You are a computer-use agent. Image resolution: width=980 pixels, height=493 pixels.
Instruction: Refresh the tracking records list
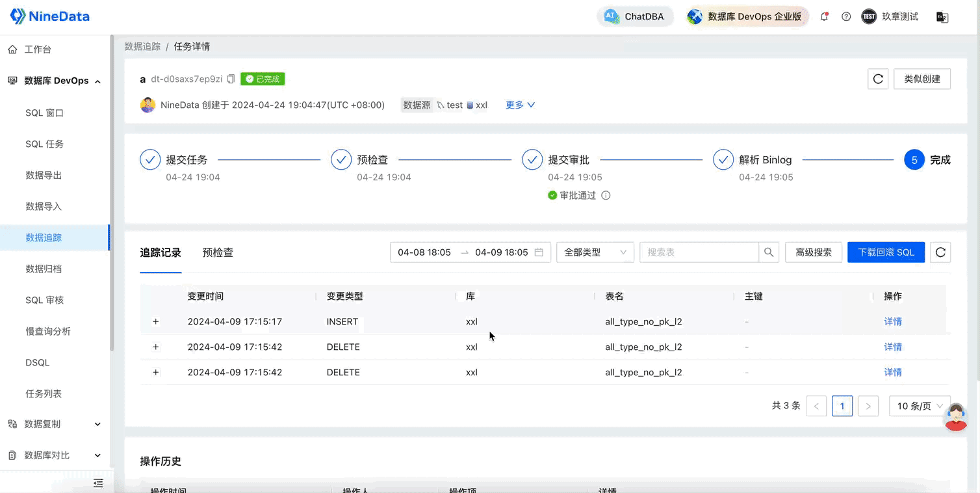[940, 252]
